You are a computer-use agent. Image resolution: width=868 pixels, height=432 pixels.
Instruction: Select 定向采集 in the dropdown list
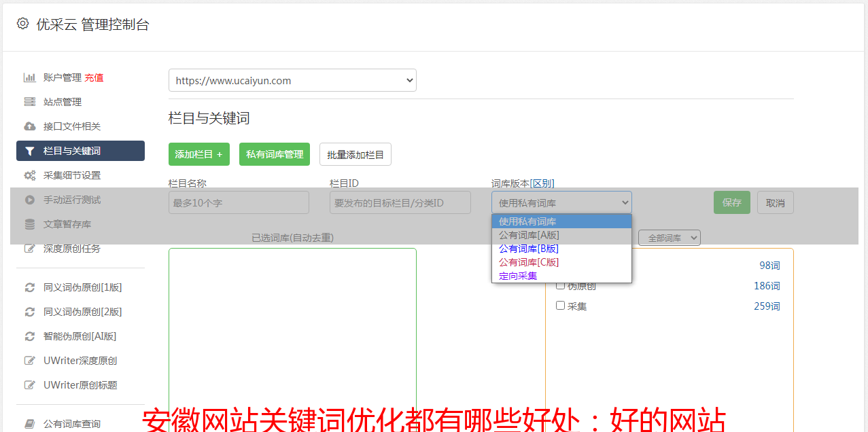tap(561, 276)
